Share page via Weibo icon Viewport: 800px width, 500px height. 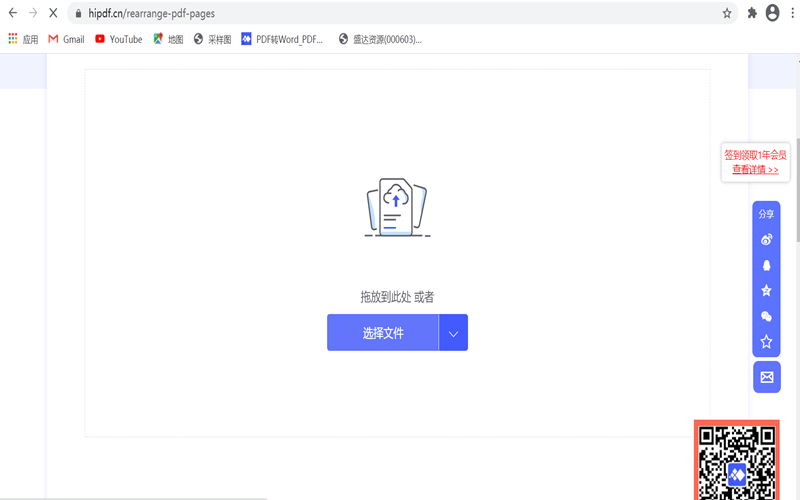(766, 240)
